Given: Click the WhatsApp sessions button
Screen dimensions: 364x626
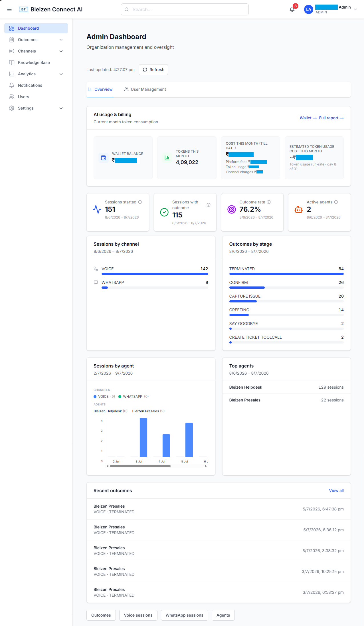Looking at the screenshot, I should click(x=184, y=615).
